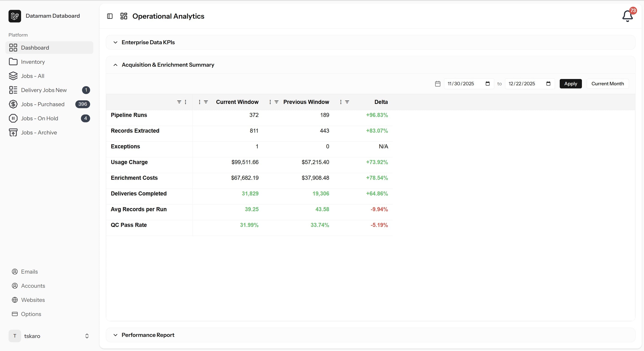Click the Jobs - Archive box icon
This screenshot has width=644, height=351.
tap(13, 132)
